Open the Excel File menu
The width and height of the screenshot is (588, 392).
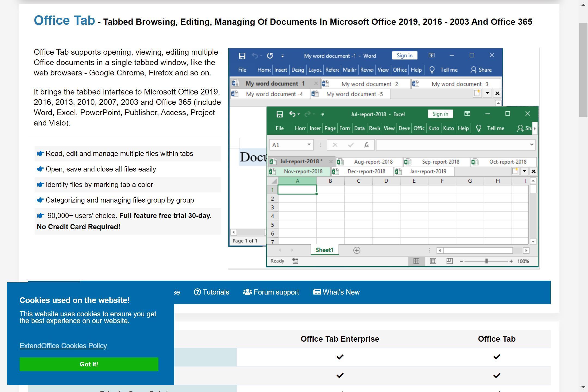click(x=280, y=128)
